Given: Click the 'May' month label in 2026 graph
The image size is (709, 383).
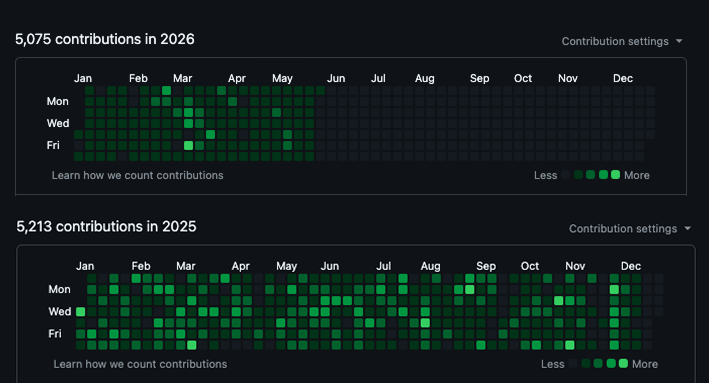Looking at the screenshot, I should point(282,78).
